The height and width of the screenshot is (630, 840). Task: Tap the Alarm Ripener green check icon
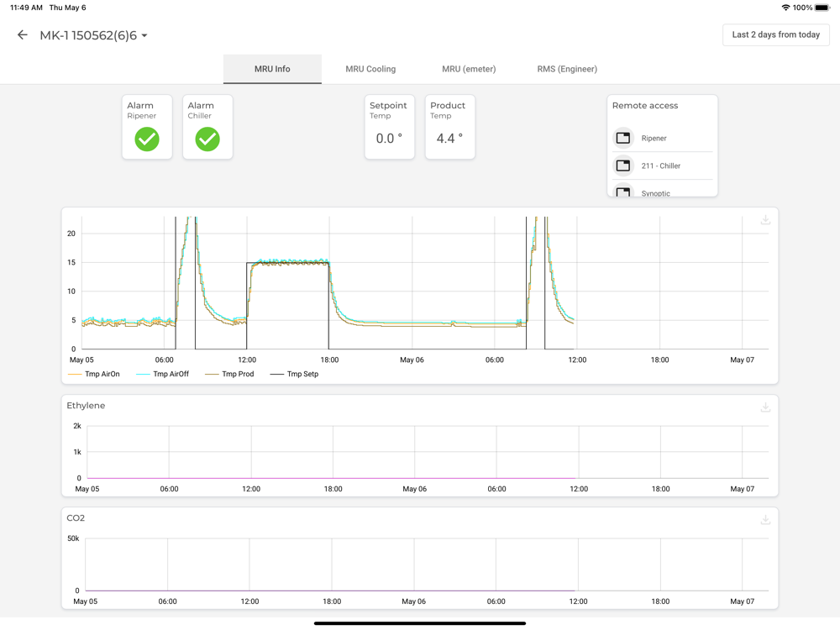pos(147,139)
